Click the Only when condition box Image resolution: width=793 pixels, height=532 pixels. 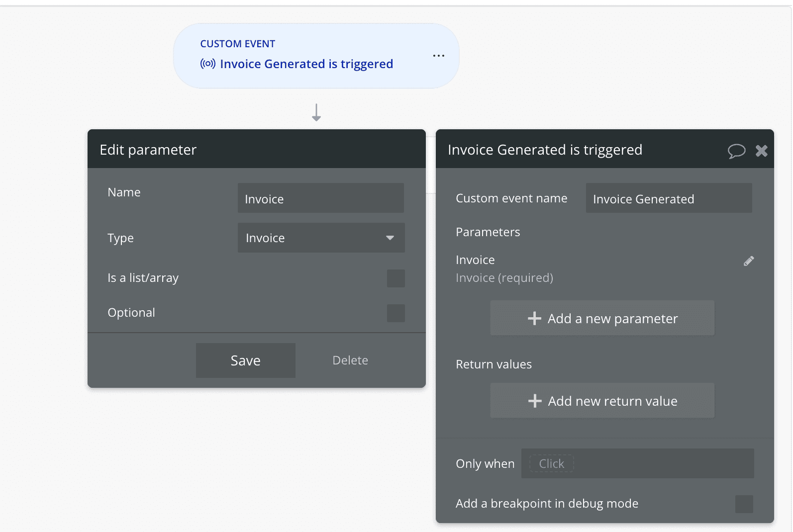637,463
